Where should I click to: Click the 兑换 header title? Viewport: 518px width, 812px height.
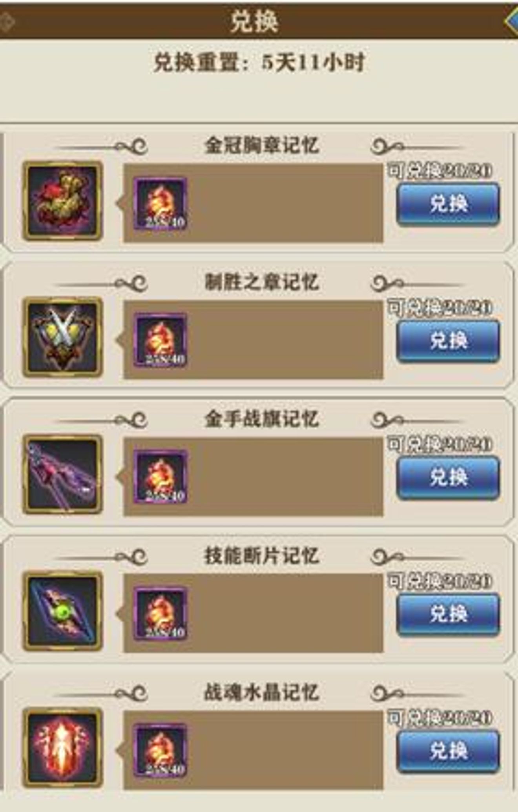(254, 21)
